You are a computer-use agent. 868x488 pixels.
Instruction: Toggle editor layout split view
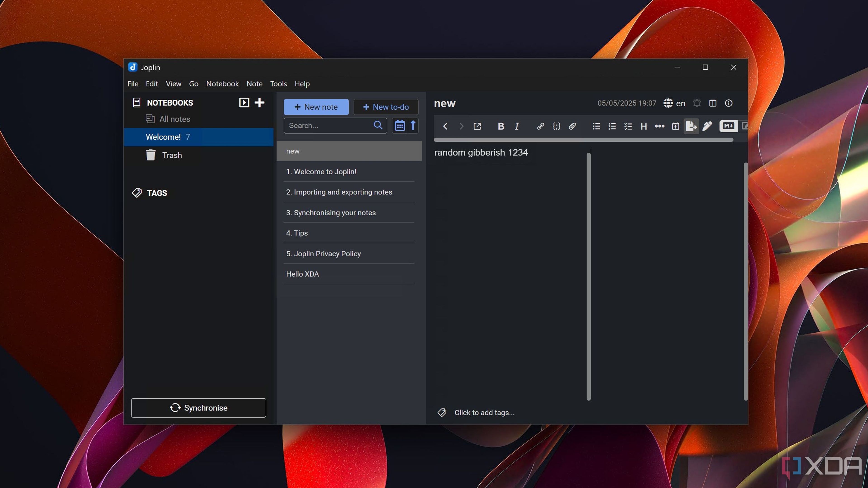tap(713, 103)
